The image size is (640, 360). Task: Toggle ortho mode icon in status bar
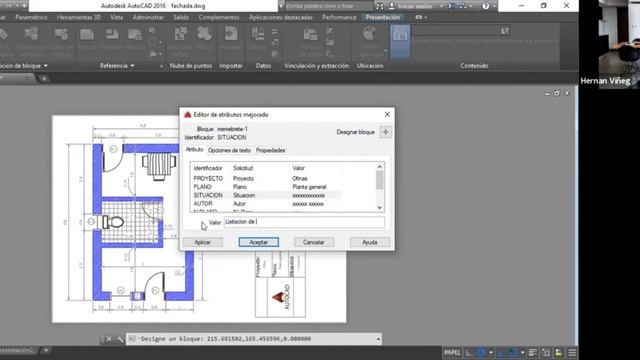(470, 352)
